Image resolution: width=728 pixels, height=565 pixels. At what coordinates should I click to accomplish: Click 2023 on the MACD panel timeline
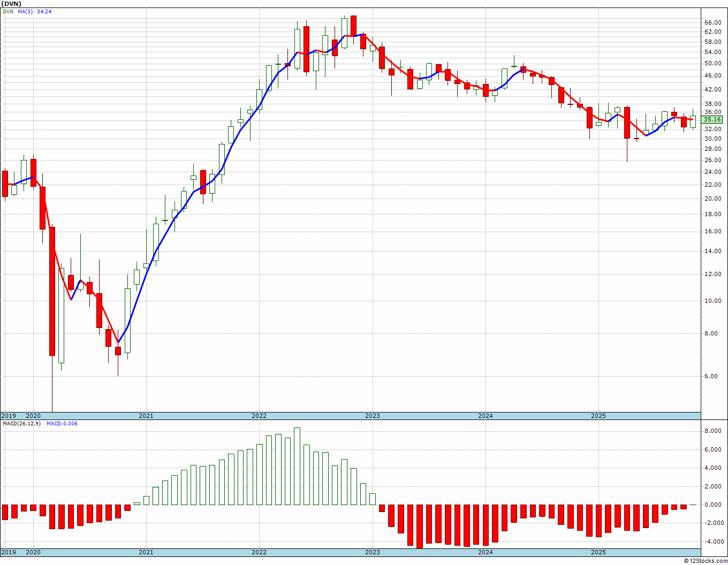coord(373,552)
